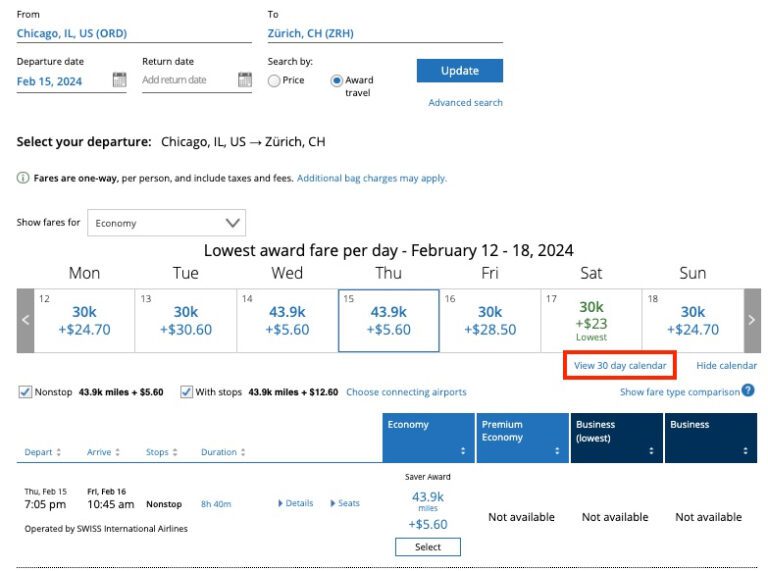Uncheck the With stops checkbox
768x571 pixels.
point(186,392)
